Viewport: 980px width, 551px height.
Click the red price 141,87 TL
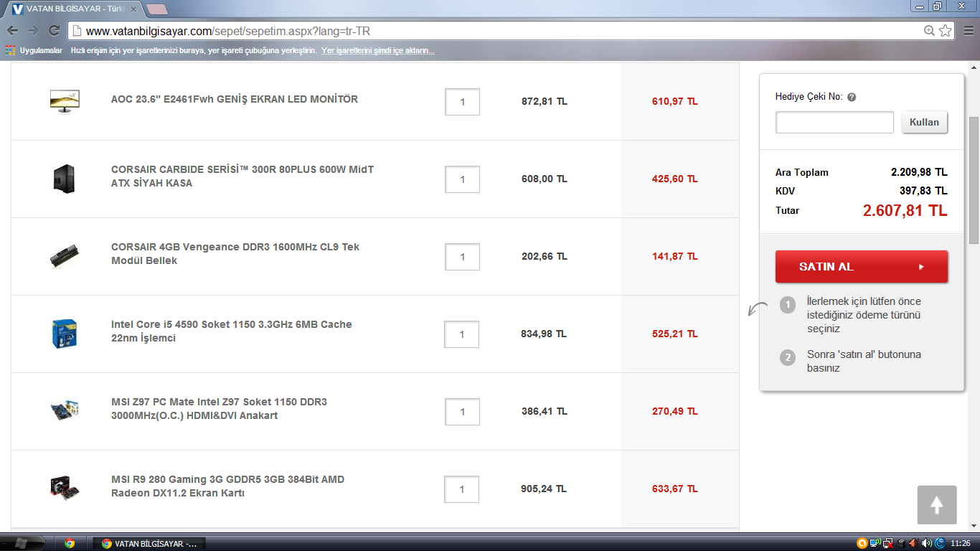pos(674,256)
